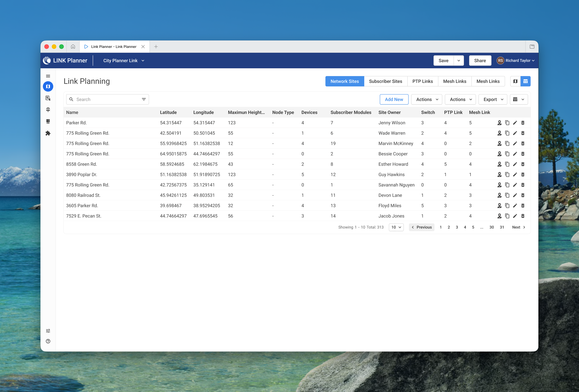This screenshot has width=579, height=392.
Task: Open a new tab with plus icon
Action: pyautogui.click(x=156, y=47)
